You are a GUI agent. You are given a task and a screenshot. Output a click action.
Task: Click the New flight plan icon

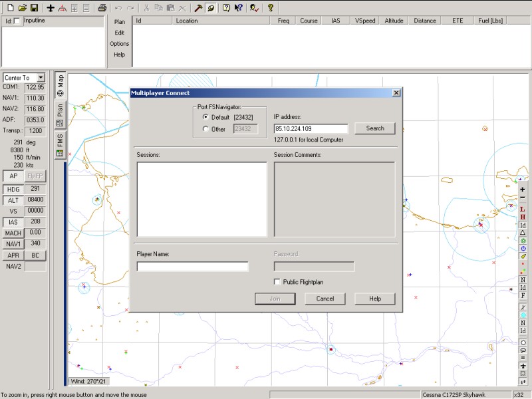9,8
